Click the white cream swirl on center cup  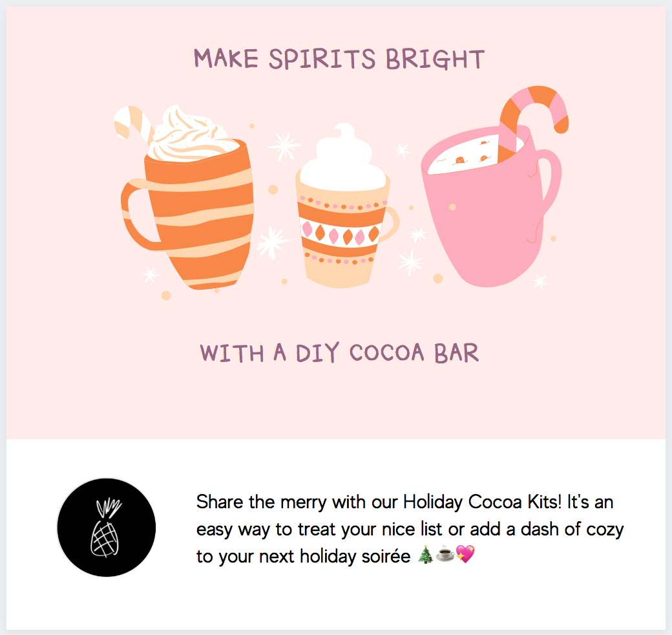pyautogui.click(x=343, y=157)
